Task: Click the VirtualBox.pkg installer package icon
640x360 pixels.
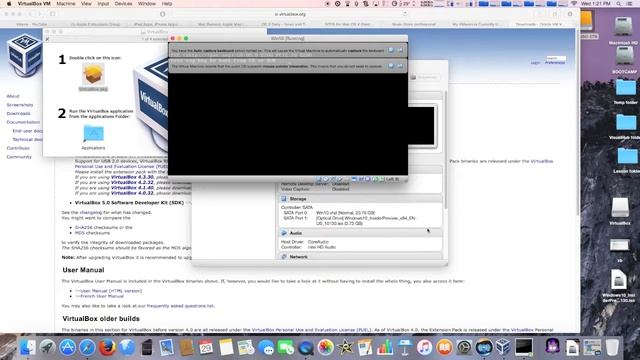Action: (x=93, y=75)
